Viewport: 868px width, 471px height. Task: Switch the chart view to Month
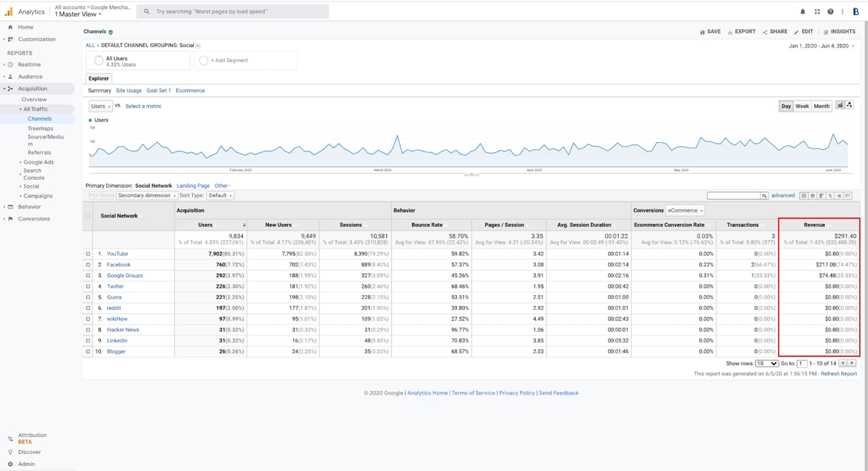pos(822,106)
